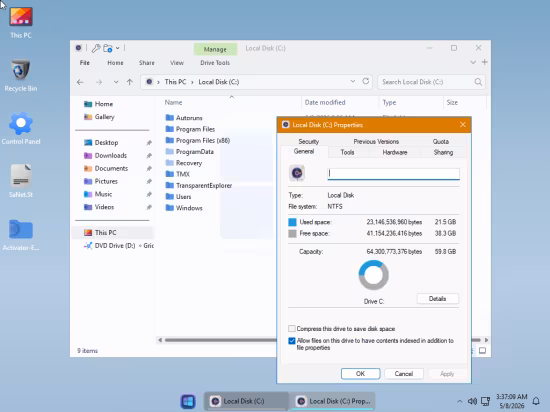Click the Properties wrench icon in Explorer title bar
Viewport: 550px width, 412px height.
(x=96, y=48)
